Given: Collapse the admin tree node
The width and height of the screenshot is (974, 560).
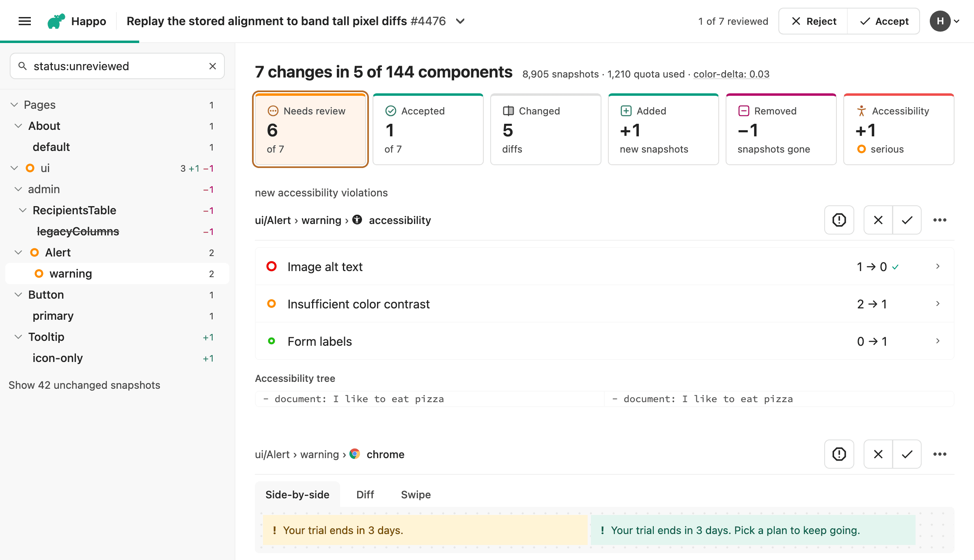Looking at the screenshot, I should pos(18,189).
